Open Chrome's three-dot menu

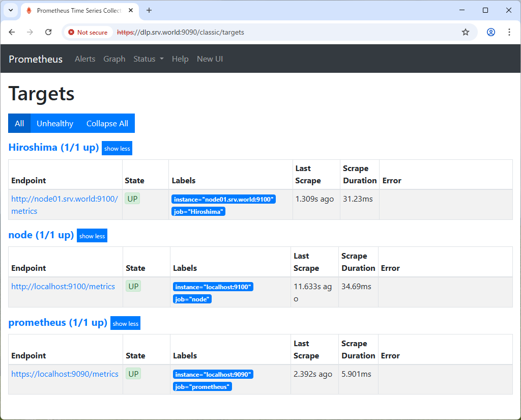pyautogui.click(x=509, y=32)
